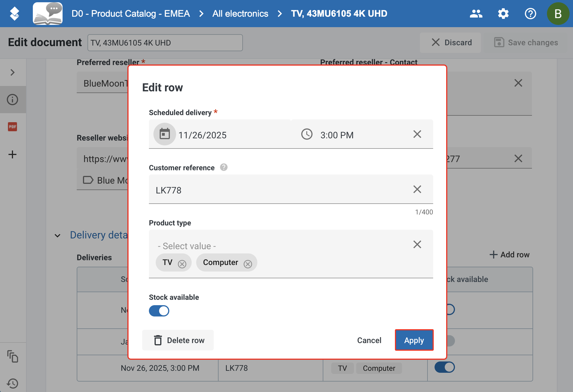Clear the Product type selection
Image resolution: width=573 pixels, height=392 pixels.
click(417, 244)
